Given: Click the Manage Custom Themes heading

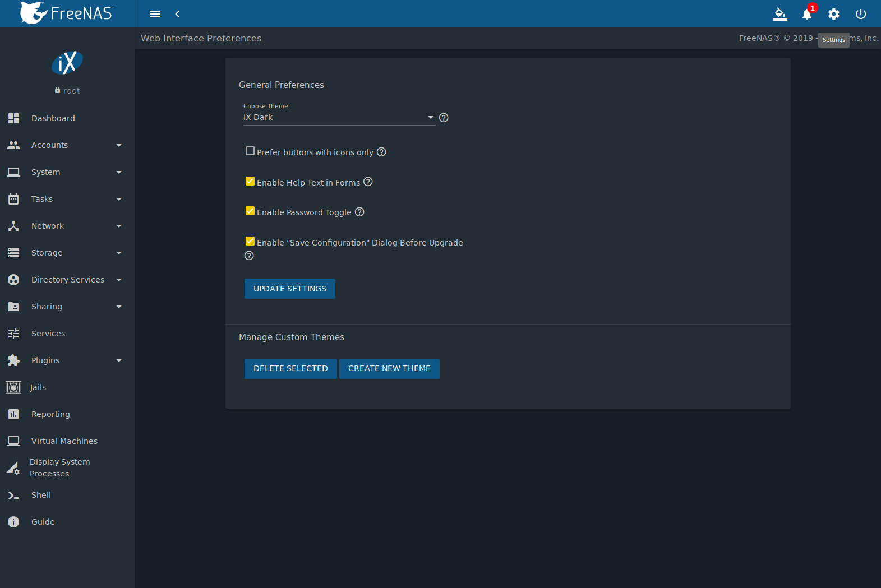Looking at the screenshot, I should point(292,337).
